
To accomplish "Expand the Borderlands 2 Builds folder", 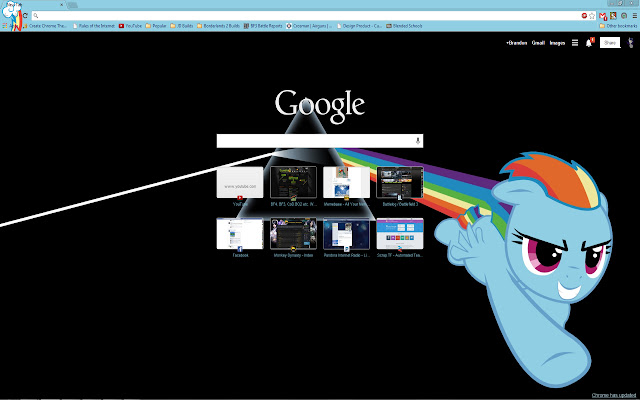I will click(x=218, y=26).
